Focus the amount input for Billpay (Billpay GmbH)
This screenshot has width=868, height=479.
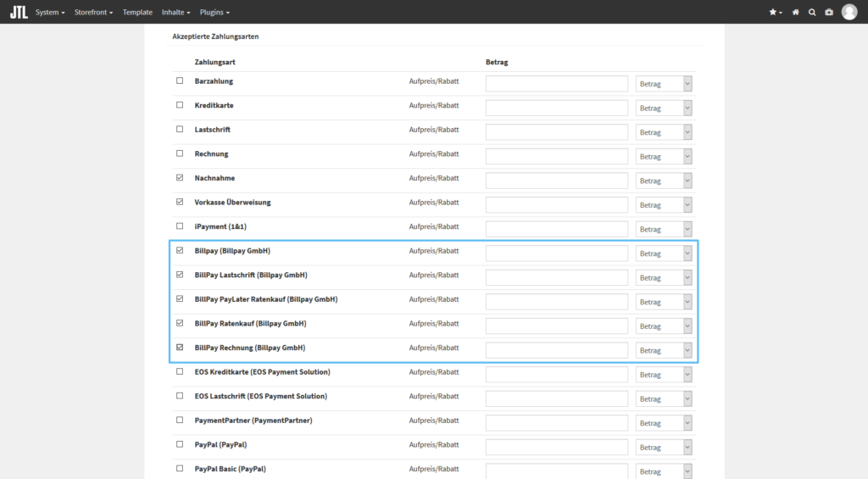pos(556,253)
